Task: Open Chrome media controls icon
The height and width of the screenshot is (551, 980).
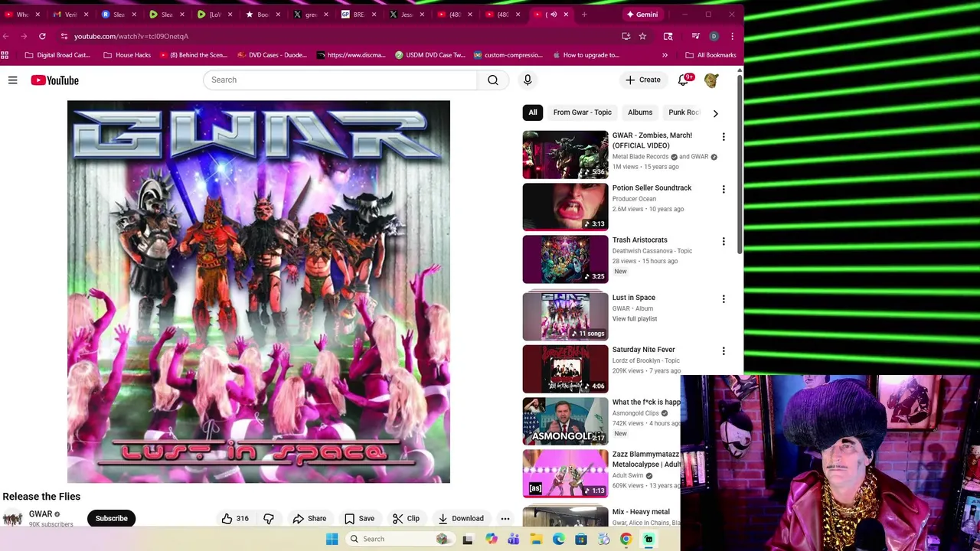Action: pos(695,36)
